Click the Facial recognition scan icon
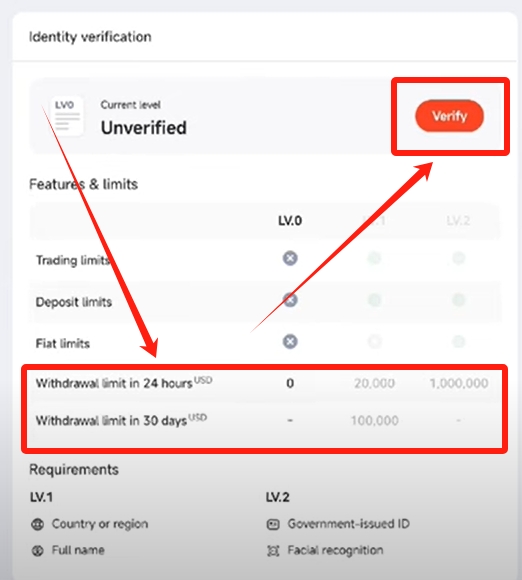The image size is (522, 580). 273,551
